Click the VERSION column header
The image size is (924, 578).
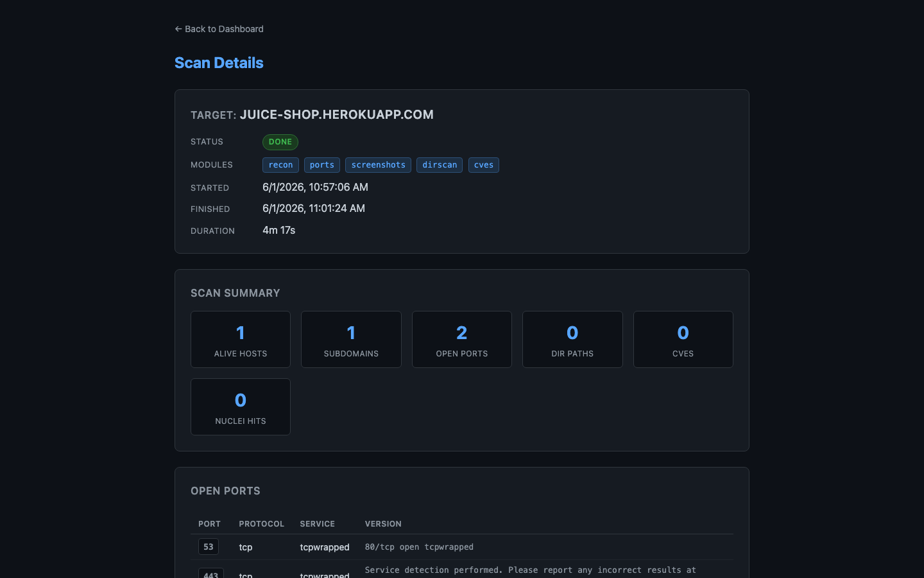tap(383, 524)
